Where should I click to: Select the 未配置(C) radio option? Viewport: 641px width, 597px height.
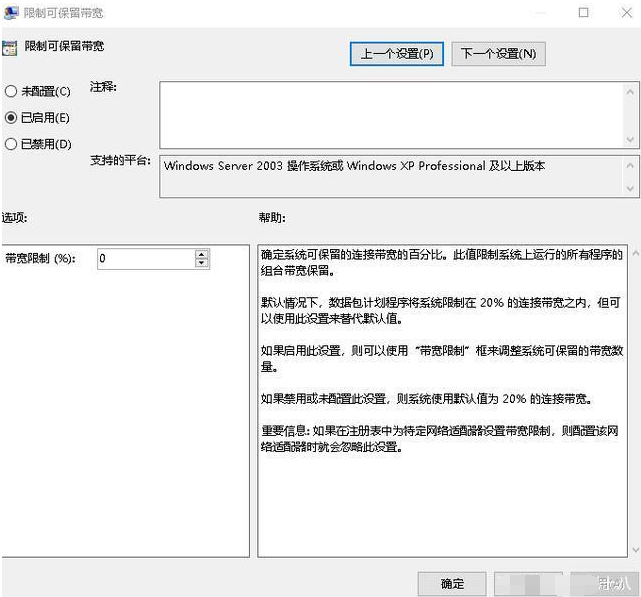coord(38,91)
